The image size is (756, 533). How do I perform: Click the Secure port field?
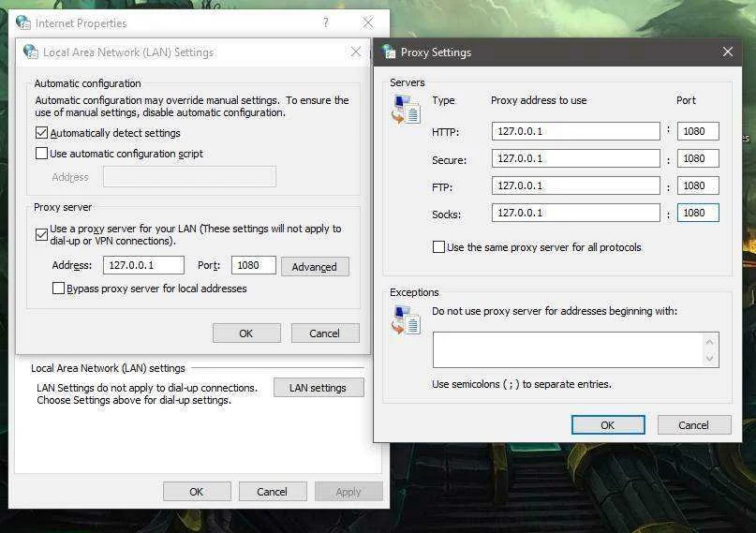click(698, 158)
